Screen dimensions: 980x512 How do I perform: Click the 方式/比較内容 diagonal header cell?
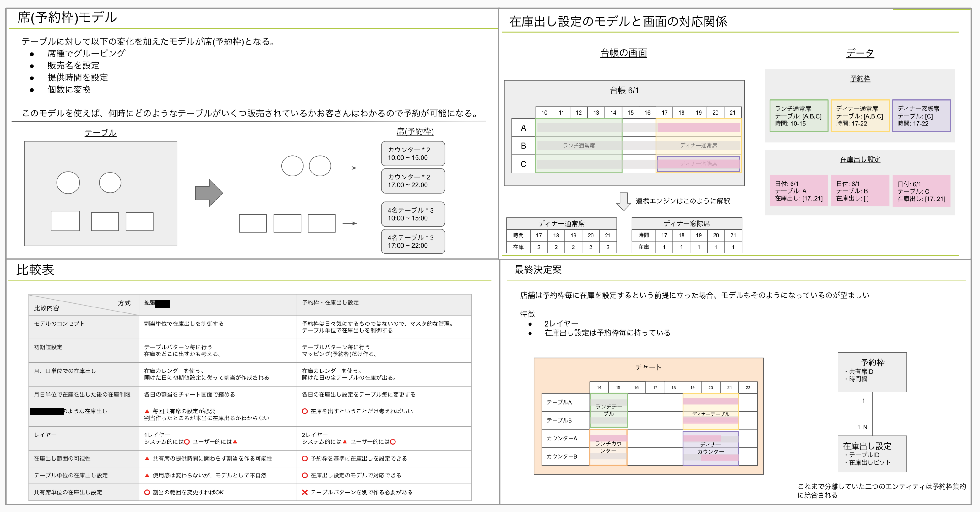point(83,305)
